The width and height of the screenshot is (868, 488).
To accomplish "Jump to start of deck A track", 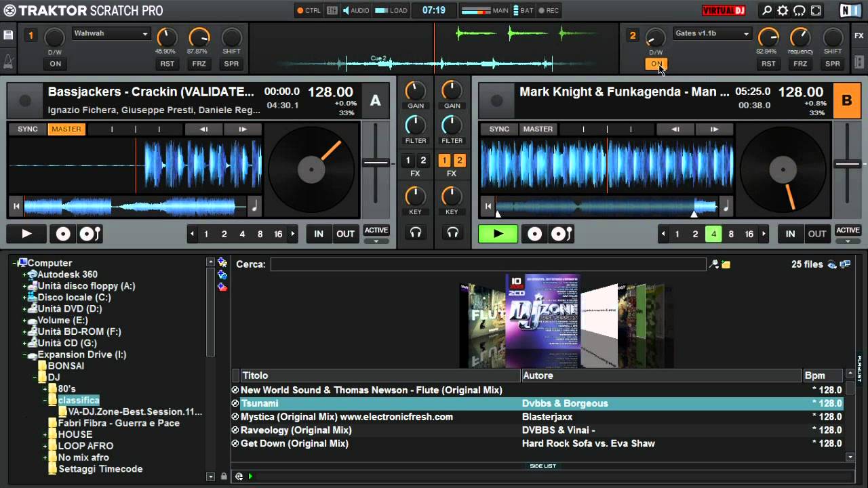I will tap(16, 206).
